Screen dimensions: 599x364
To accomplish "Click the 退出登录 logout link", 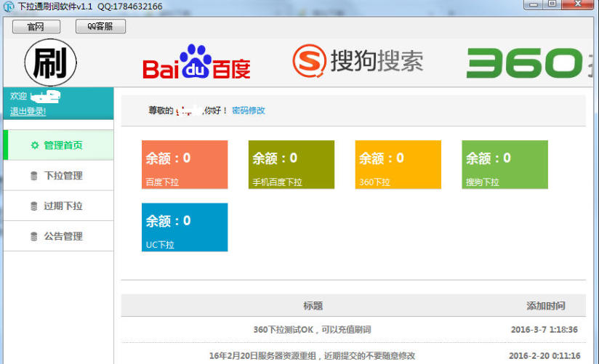I will point(28,111).
